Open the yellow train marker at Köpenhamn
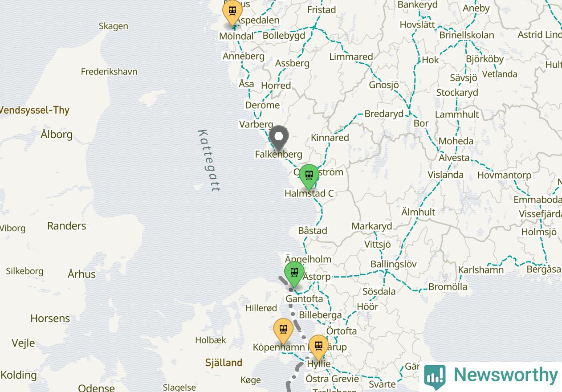This screenshot has width=562, height=392. click(283, 331)
